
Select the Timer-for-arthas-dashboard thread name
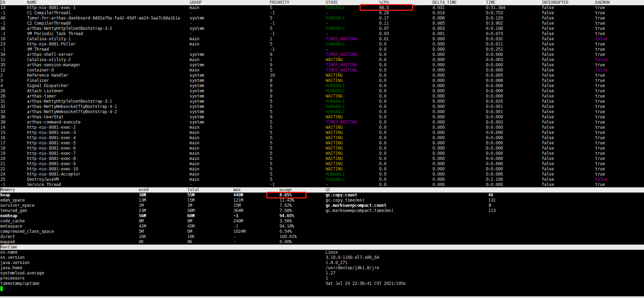[x=103, y=18]
